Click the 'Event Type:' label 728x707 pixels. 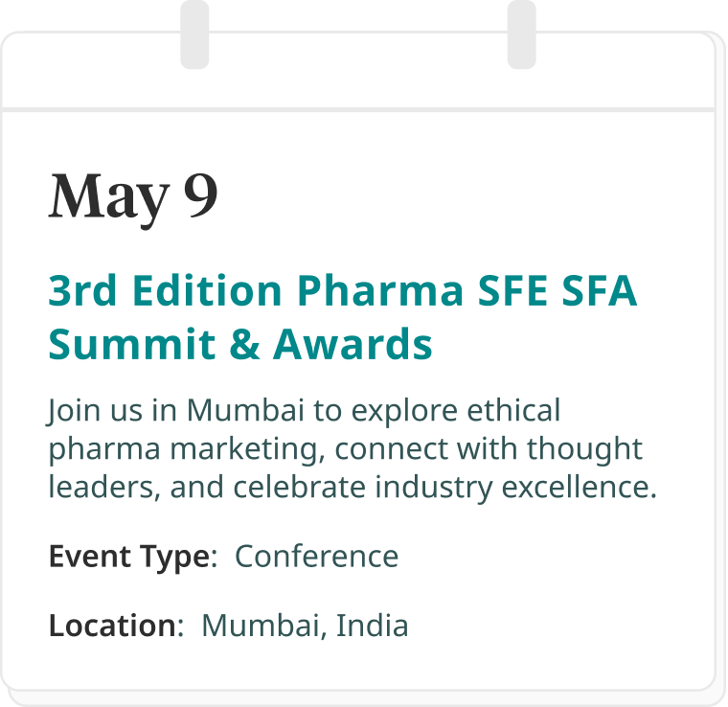[x=133, y=557]
